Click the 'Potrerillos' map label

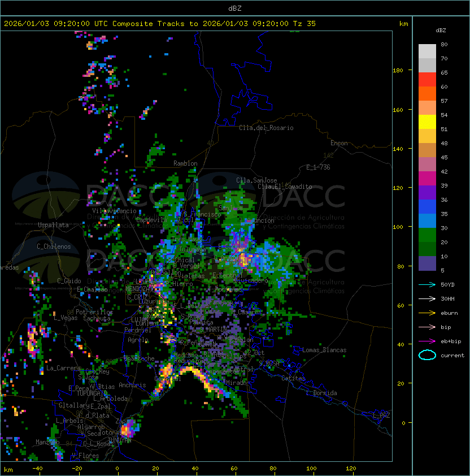[94, 311]
